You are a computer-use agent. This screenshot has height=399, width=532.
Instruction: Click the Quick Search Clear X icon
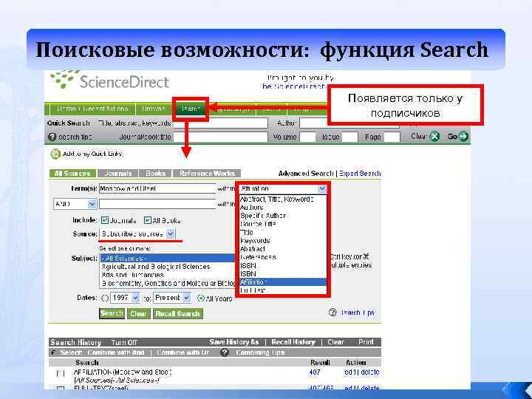[434, 137]
